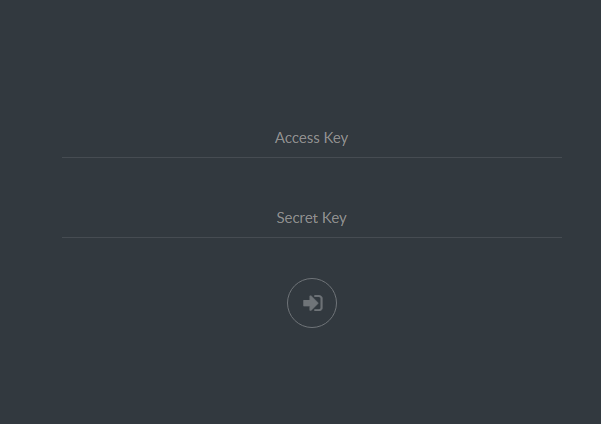Click the Access Key input field
Screen dimensions: 601x424
click(x=311, y=138)
